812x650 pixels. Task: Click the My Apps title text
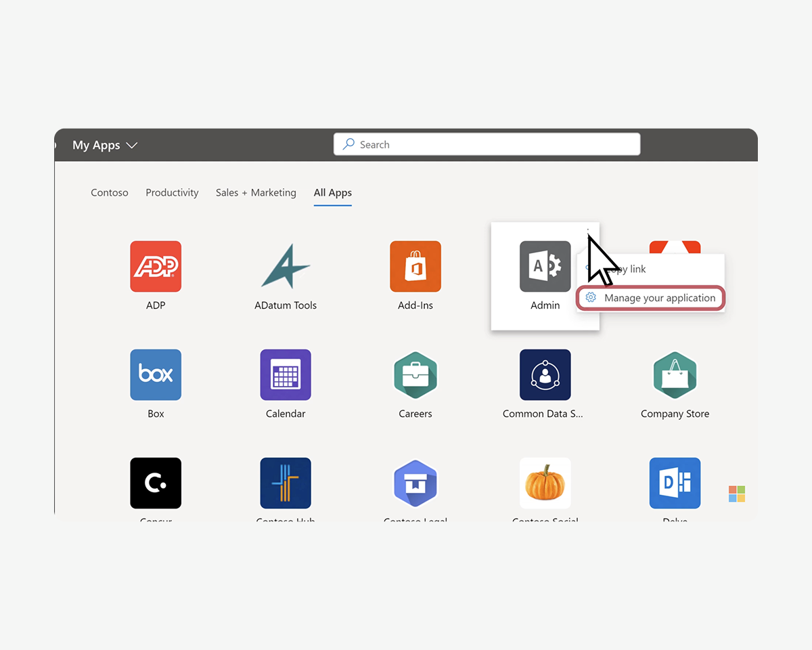[96, 145]
